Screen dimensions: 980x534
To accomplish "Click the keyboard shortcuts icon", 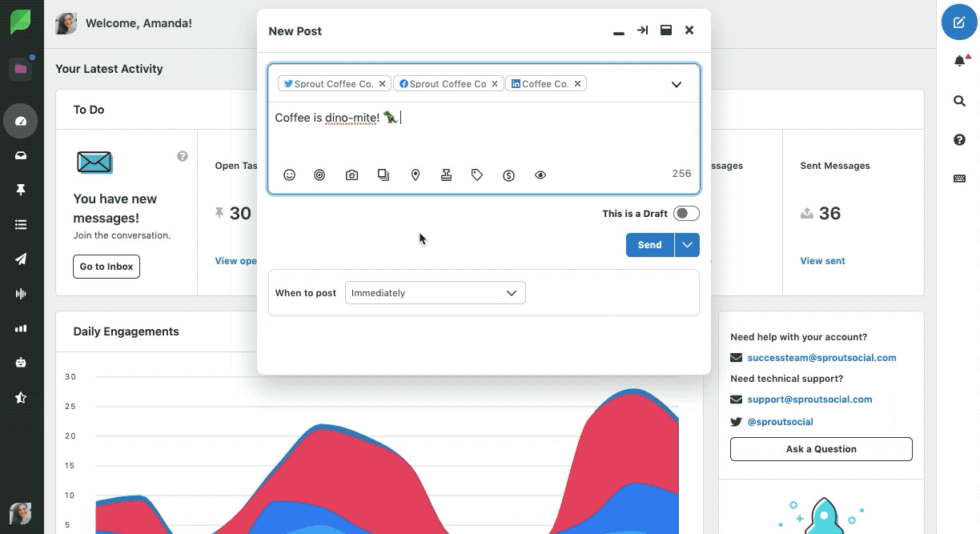I will 959,179.
